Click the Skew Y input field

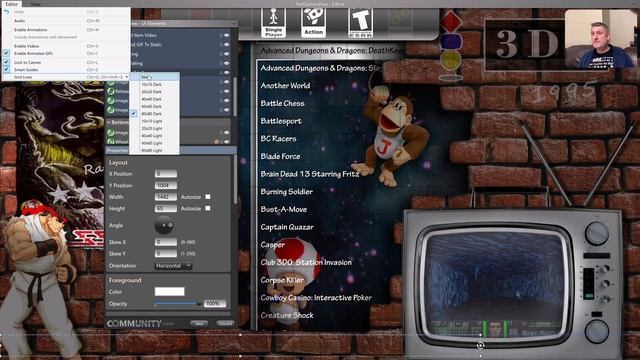166,253
